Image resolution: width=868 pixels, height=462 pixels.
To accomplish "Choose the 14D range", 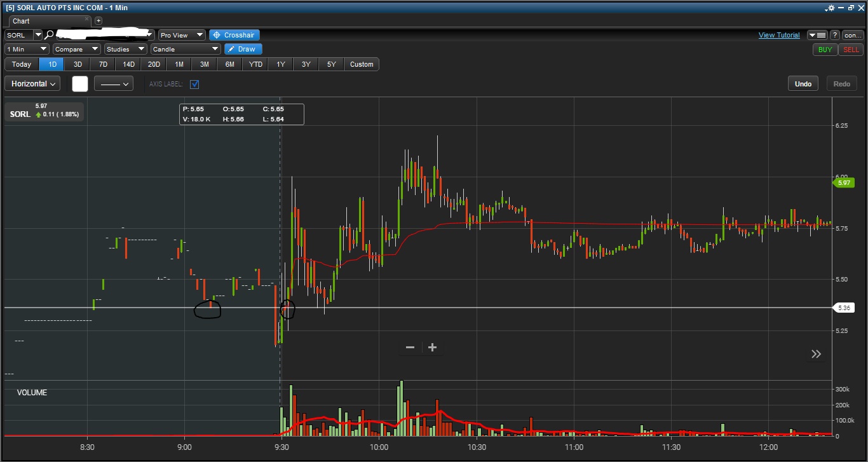I will click(x=128, y=64).
